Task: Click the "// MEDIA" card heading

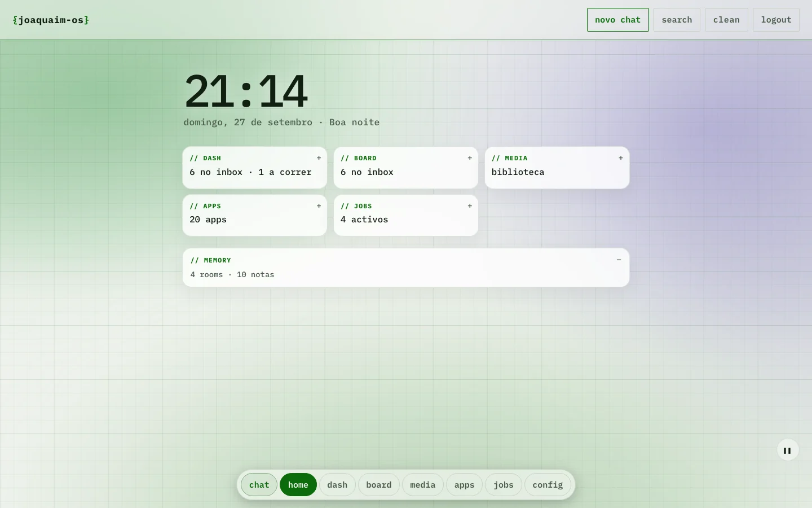Action: (x=510, y=158)
